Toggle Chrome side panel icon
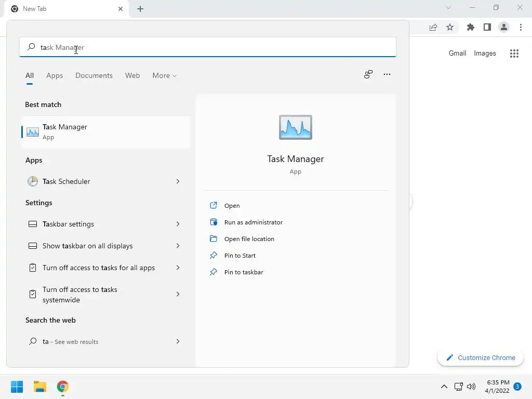Viewport: 532px width, 399px height. [x=487, y=27]
